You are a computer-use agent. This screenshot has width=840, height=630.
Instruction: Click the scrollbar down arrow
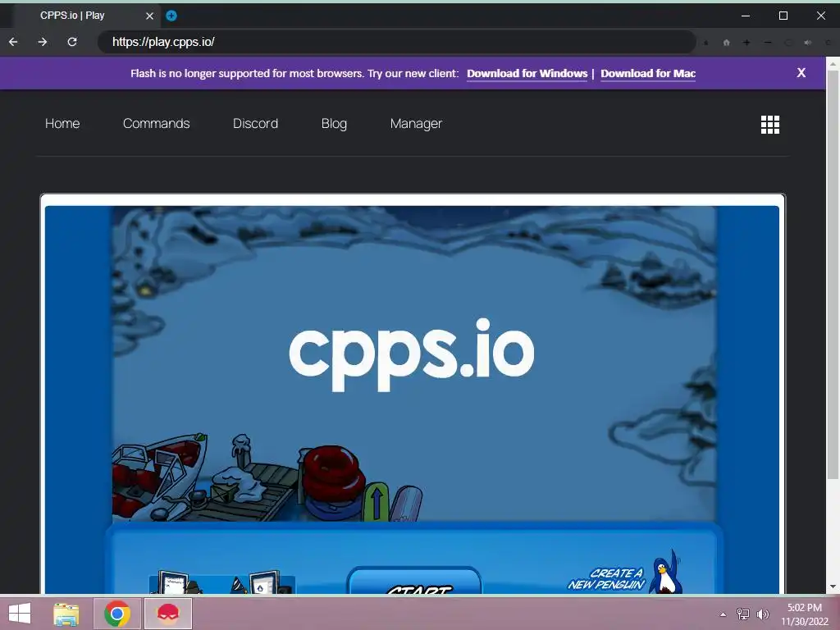[x=833, y=587]
